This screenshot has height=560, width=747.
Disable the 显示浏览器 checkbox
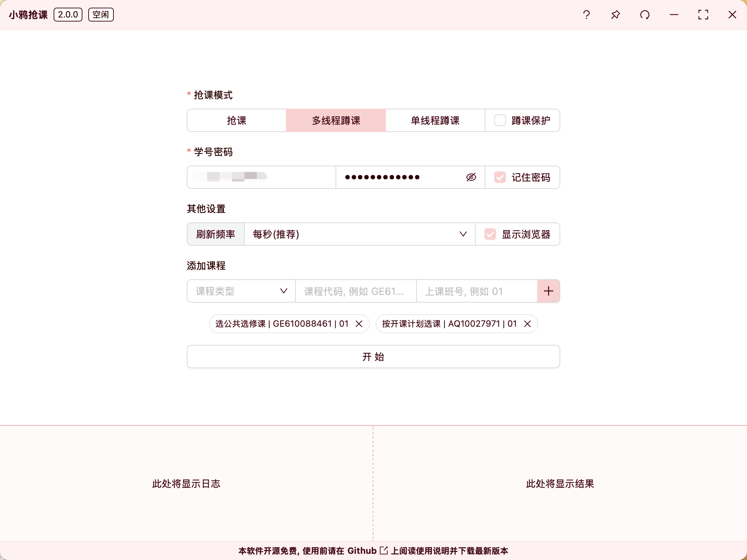[x=490, y=234]
